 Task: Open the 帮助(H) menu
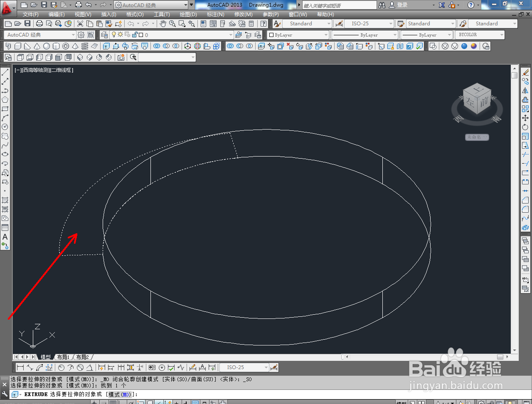tap(325, 15)
